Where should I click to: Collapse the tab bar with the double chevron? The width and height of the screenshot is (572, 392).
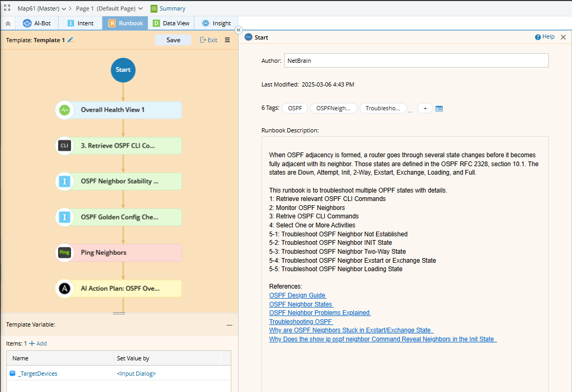(8, 23)
